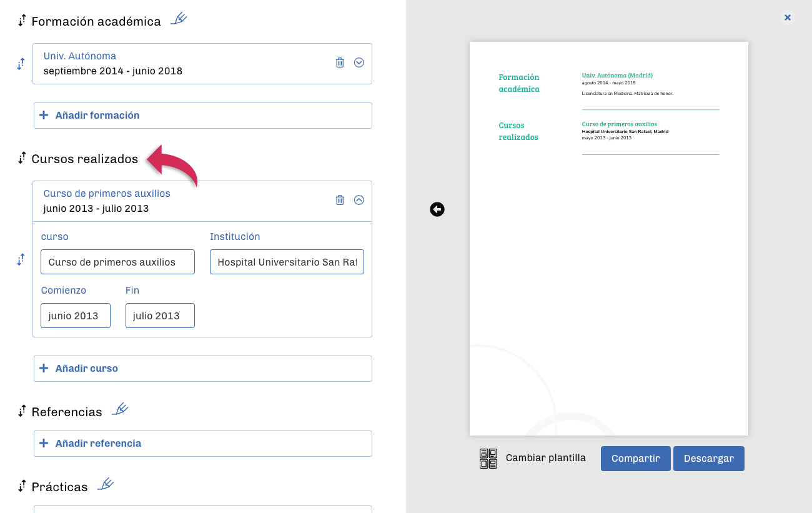The image size is (812, 513).
Task: Click Cambiar plantilla text
Action: 546,458
